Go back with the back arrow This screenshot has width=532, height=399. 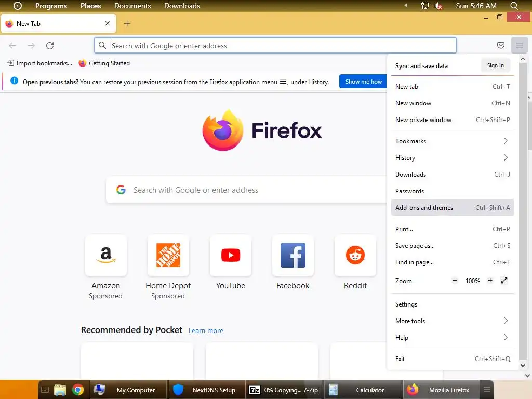pyautogui.click(x=12, y=46)
